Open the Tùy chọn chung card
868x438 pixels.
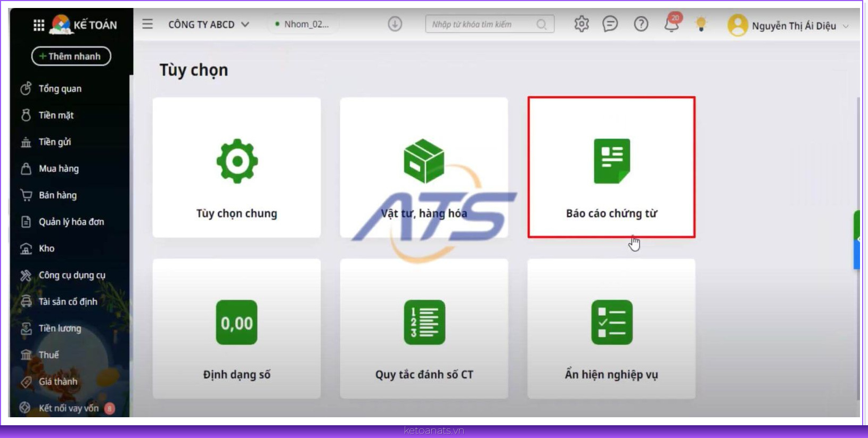pyautogui.click(x=236, y=167)
